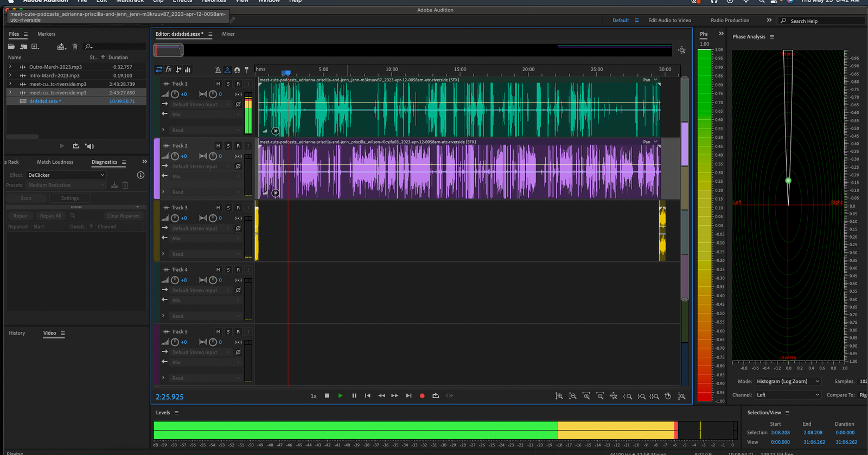Arm Track 1 for record
This screenshot has height=455, width=868.
coord(238,84)
